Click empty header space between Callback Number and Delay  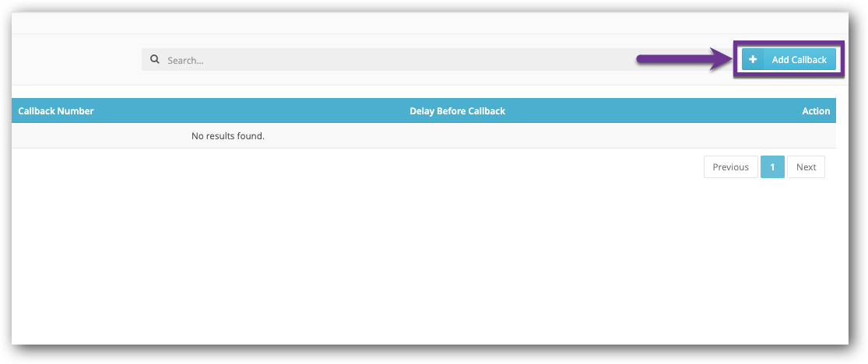coord(249,111)
